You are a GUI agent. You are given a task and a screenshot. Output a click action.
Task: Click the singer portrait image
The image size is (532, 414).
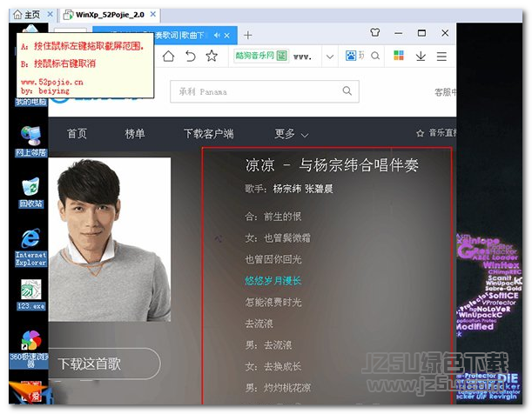pos(110,239)
